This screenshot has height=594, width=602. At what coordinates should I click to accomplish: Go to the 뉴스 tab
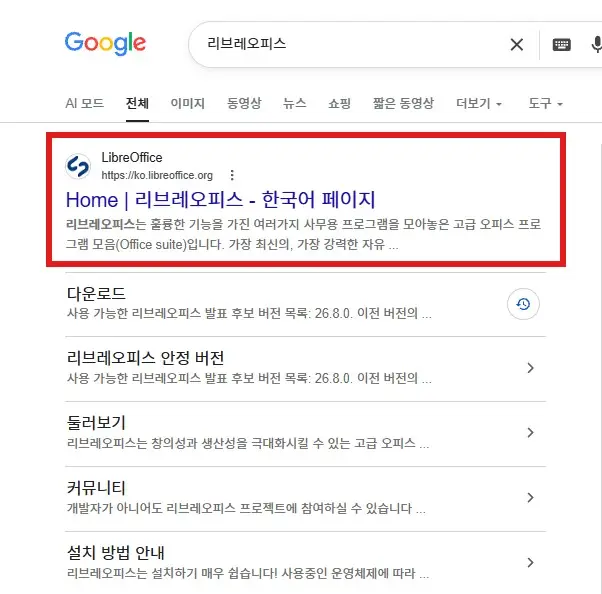[x=295, y=103]
